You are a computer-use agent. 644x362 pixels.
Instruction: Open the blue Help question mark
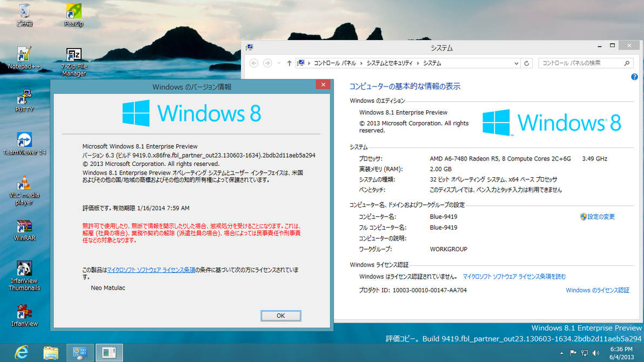pyautogui.click(x=635, y=77)
